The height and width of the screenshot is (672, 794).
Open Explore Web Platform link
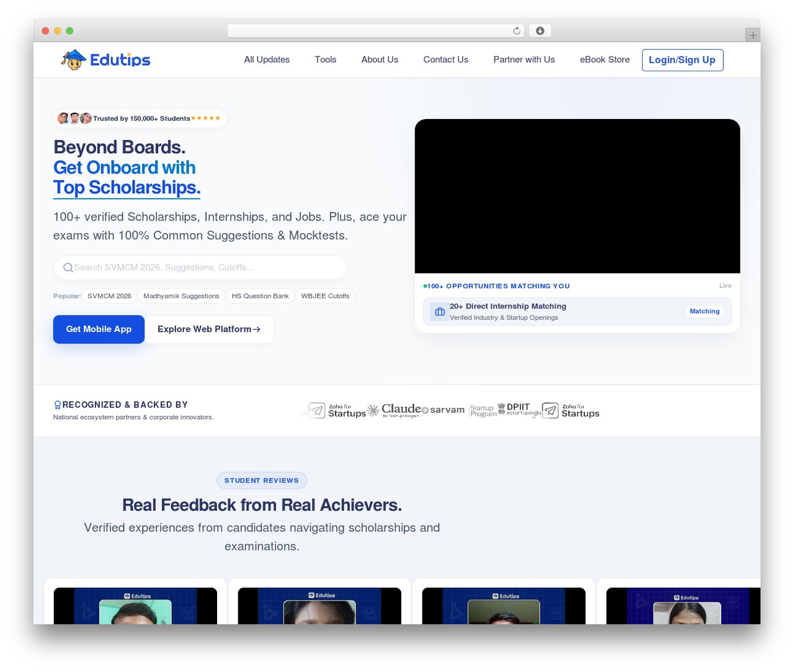point(209,329)
